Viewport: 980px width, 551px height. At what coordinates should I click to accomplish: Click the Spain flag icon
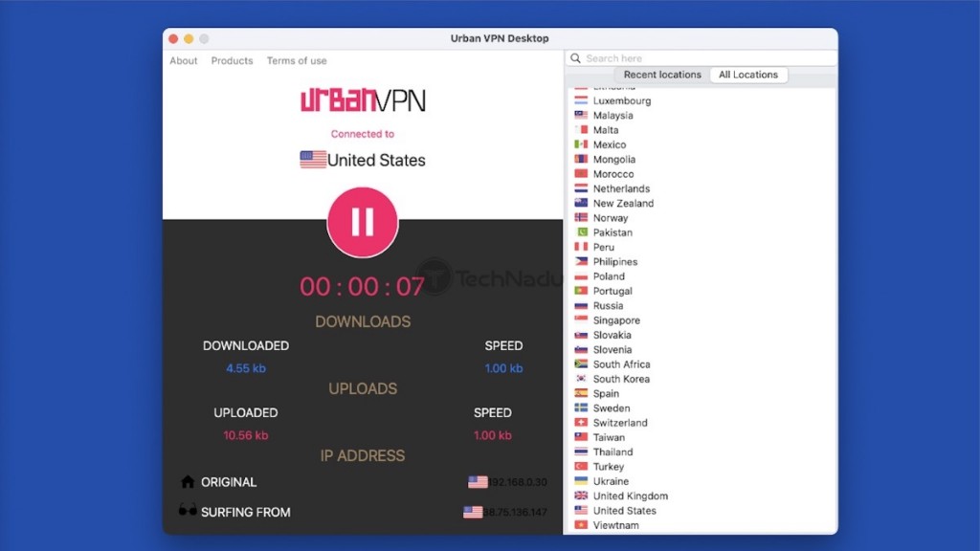[581, 393]
